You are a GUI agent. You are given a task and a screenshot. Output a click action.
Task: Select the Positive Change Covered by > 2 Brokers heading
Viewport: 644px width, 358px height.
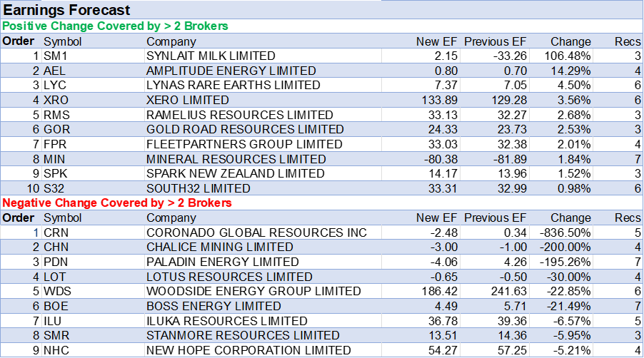[x=115, y=26]
